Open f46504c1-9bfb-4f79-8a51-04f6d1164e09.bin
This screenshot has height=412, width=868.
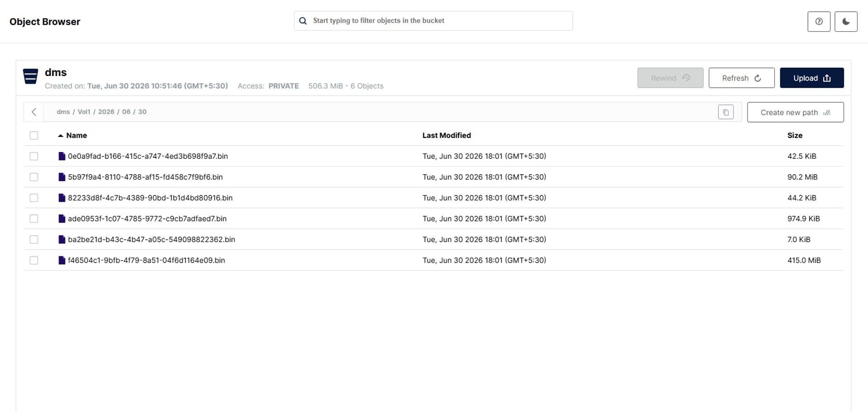tap(146, 260)
